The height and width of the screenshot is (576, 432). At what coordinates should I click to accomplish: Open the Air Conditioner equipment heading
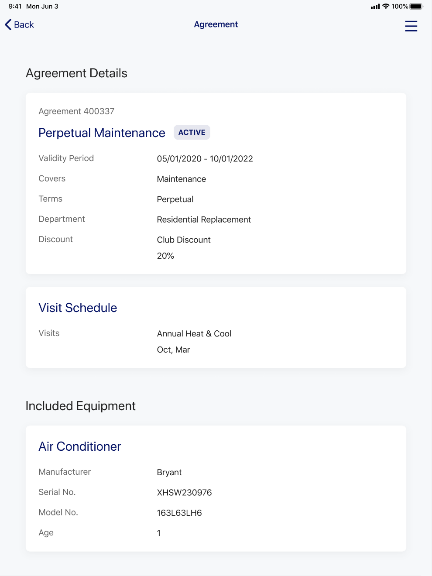[80, 446]
